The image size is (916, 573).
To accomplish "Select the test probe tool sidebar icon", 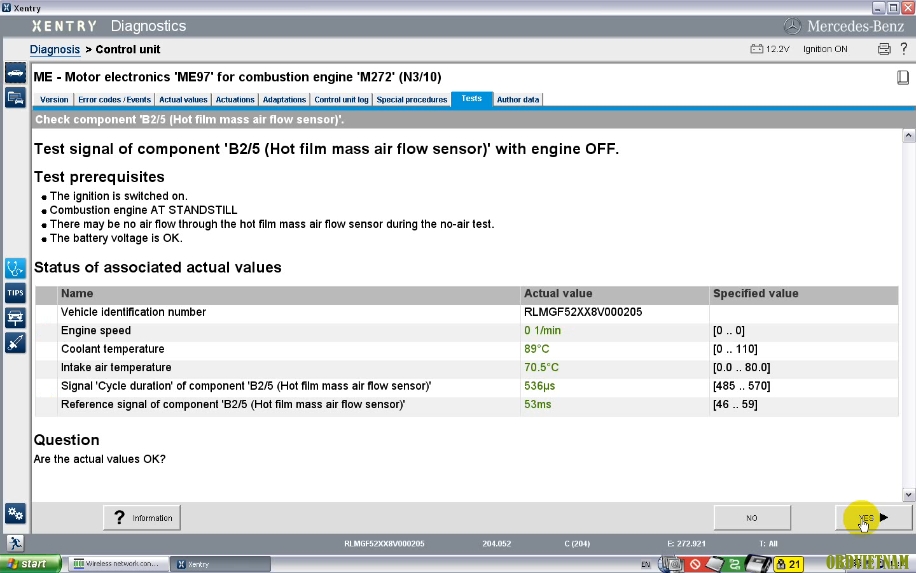I will (15, 342).
